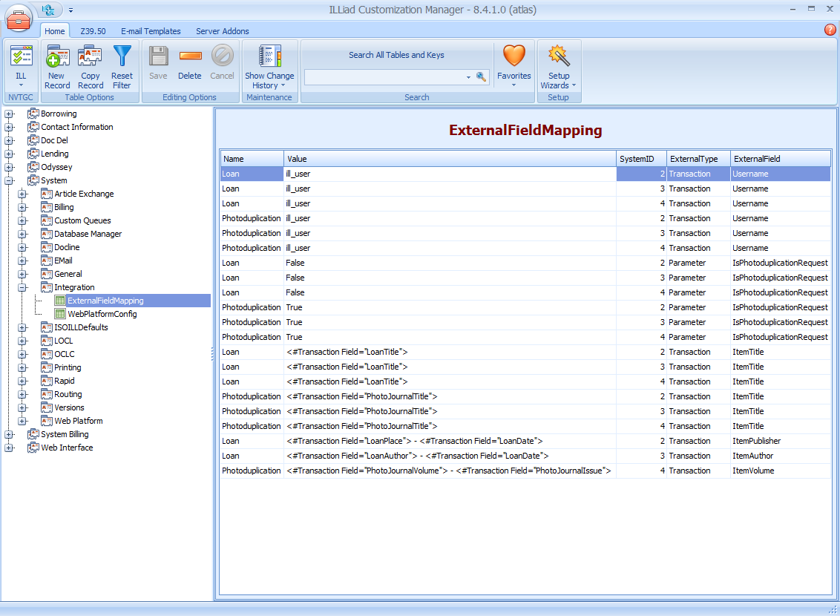Viewport: 840px width, 616px height.
Task: Expand the Borrowing tree node
Action: [7, 114]
